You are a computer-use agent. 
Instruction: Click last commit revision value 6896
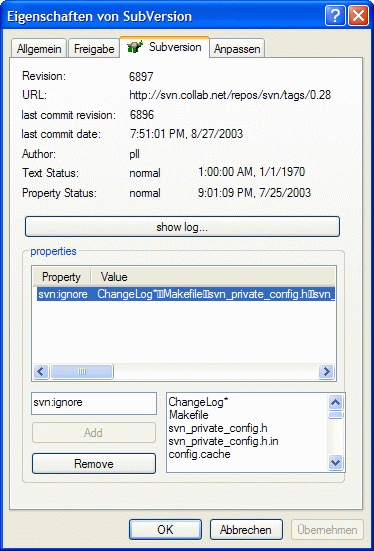142,115
